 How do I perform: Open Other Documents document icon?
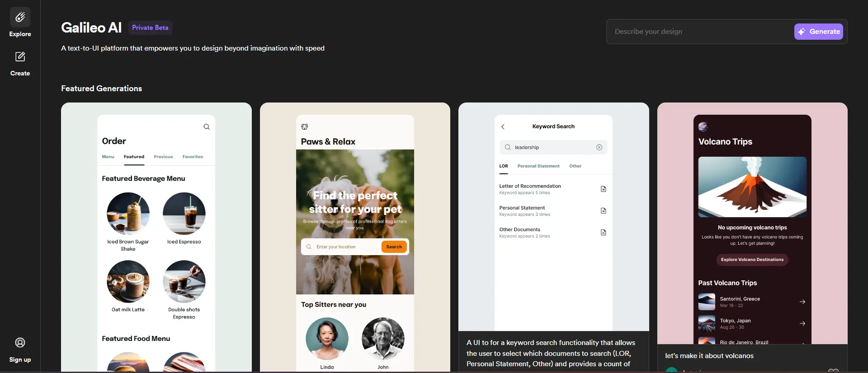click(603, 233)
